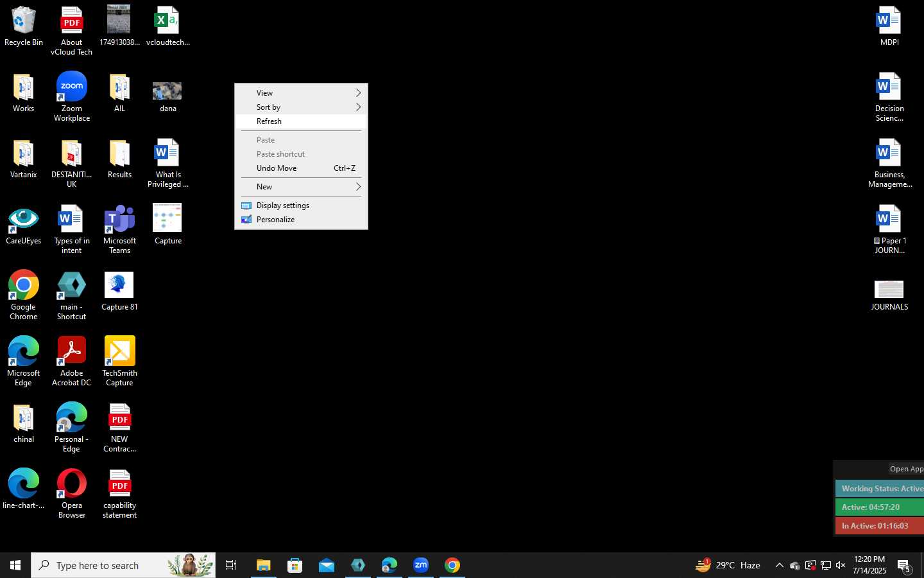Select main - Shortcut icon

coord(71,295)
